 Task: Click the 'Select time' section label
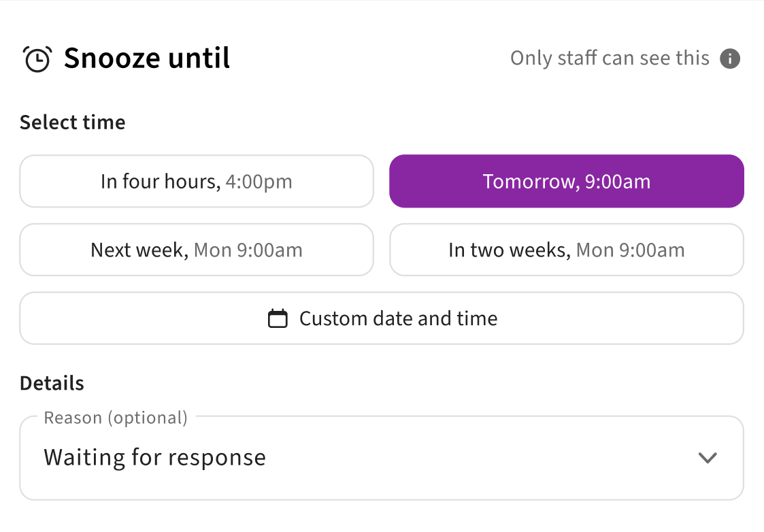pyautogui.click(x=73, y=122)
